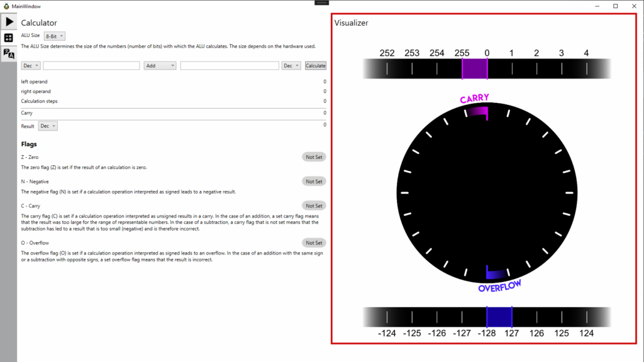
Task: Expand the right operand Dec format dropdown
Action: point(291,65)
